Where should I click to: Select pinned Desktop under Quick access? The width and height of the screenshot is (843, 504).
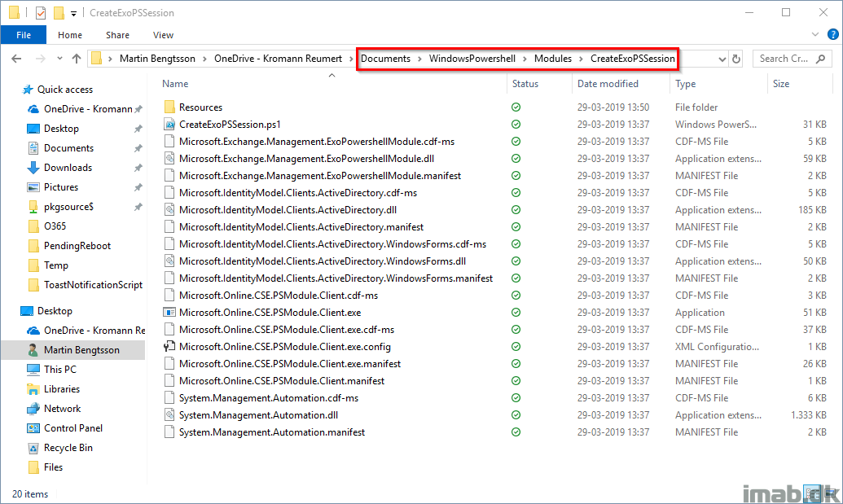point(61,129)
